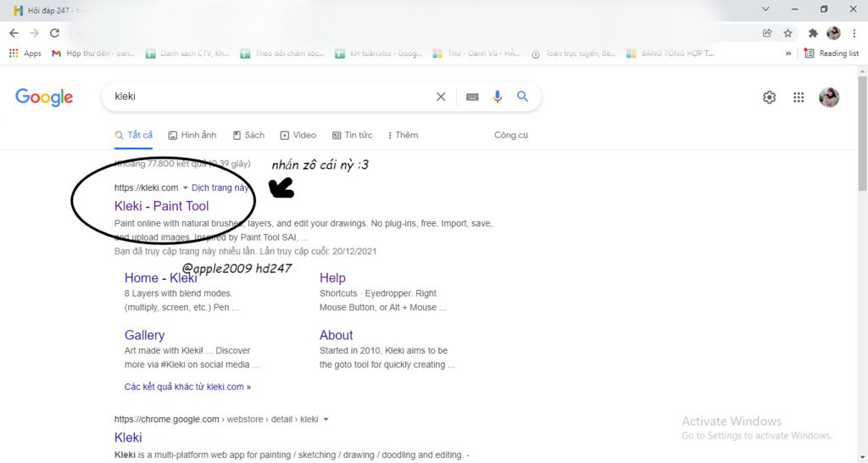Reload the page with refresh icon
Viewport: 868px width, 463px height.
[54, 33]
